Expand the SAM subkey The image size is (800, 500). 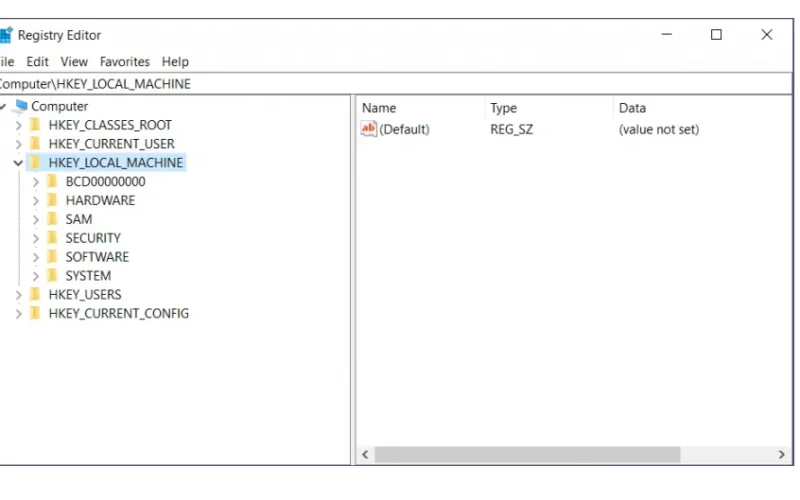36,220
